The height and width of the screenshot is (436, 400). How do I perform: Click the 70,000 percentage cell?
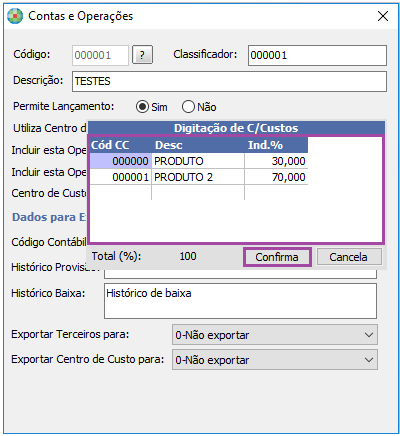(276, 177)
